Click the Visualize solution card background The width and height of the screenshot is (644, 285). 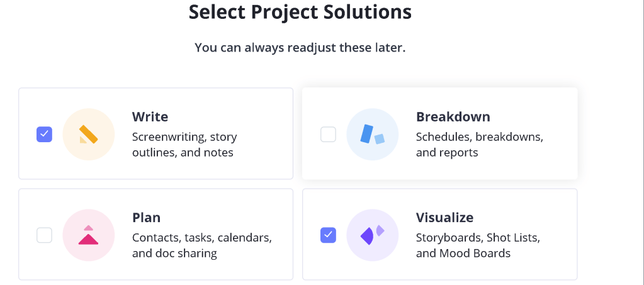point(440,235)
